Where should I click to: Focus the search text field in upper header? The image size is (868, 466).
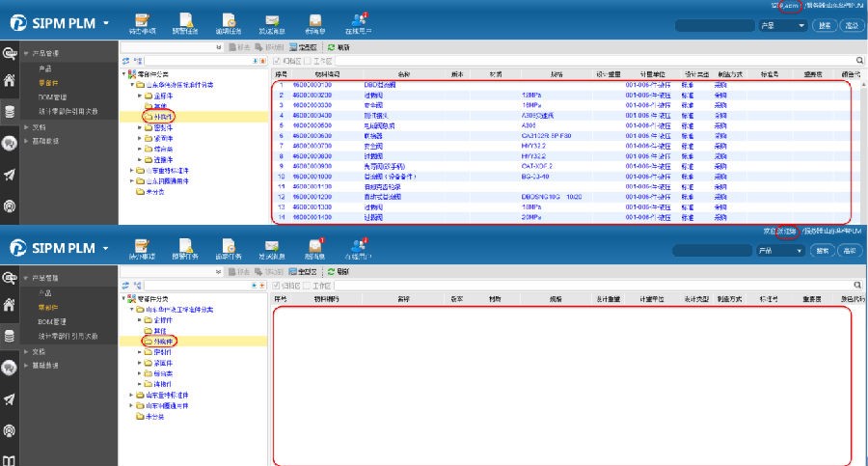click(x=715, y=25)
